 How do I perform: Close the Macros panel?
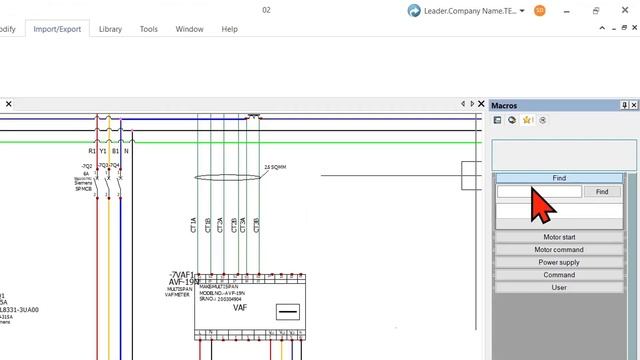(634, 105)
